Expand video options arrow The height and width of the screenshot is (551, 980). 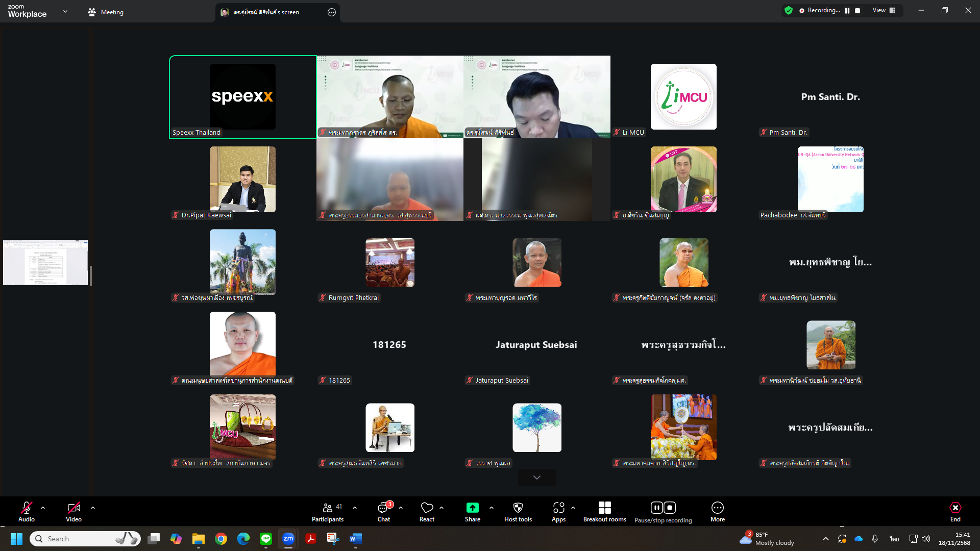[x=93, y=508]
